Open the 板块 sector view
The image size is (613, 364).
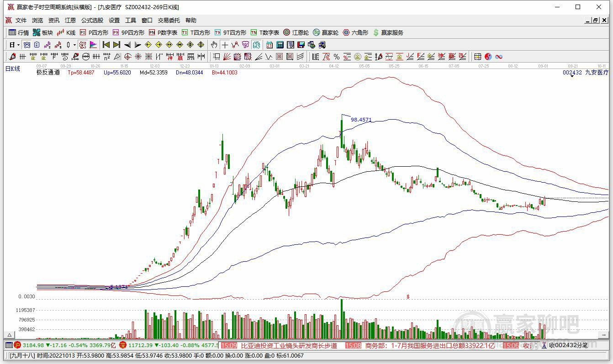(43, 32)
